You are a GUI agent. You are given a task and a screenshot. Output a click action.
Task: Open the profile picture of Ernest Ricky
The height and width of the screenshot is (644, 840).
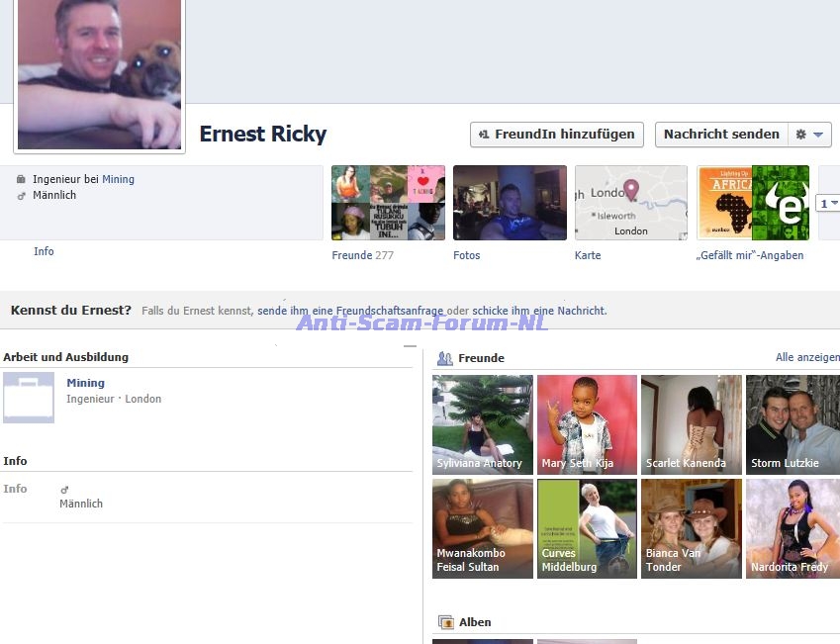coord(99,74)
